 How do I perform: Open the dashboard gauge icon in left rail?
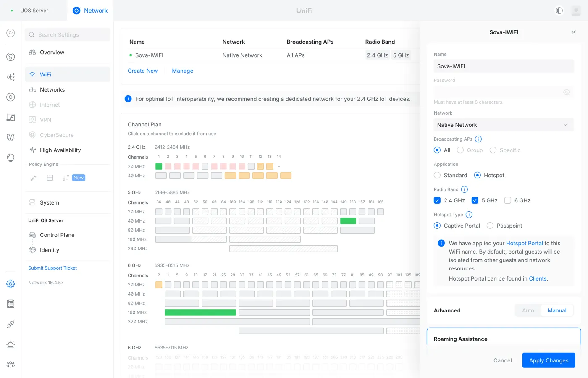11,57
